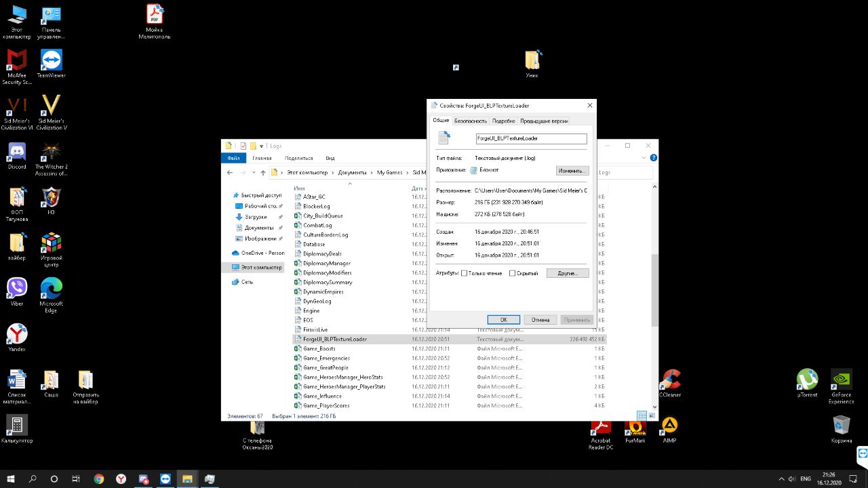Image resolution: width=868 pixels, height=488 pixels.
Task: Select the Общие tab in properties
Action: tap(441, 120)
